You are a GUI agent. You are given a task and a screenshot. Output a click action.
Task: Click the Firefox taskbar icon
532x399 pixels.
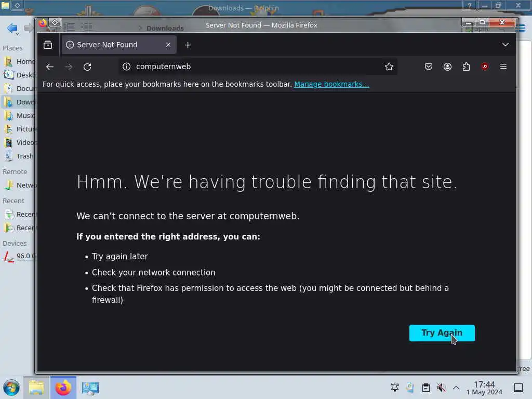[63, 388]
